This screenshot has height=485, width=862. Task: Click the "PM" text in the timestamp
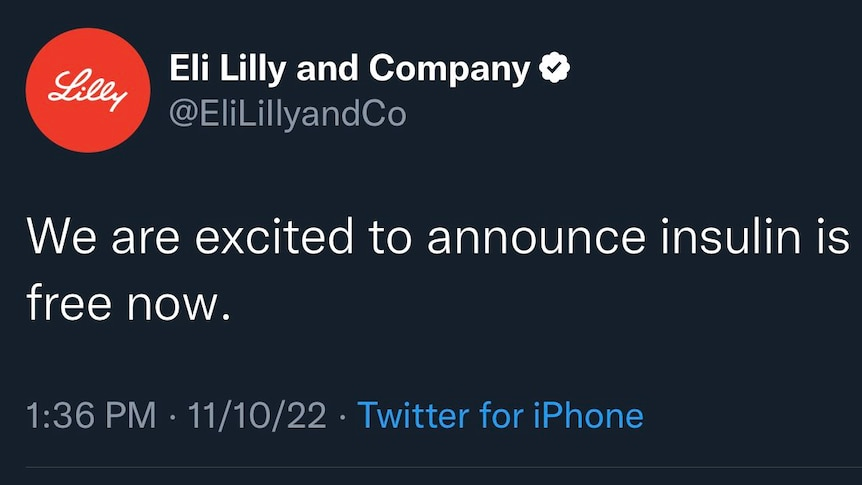(x=130, y=415)
